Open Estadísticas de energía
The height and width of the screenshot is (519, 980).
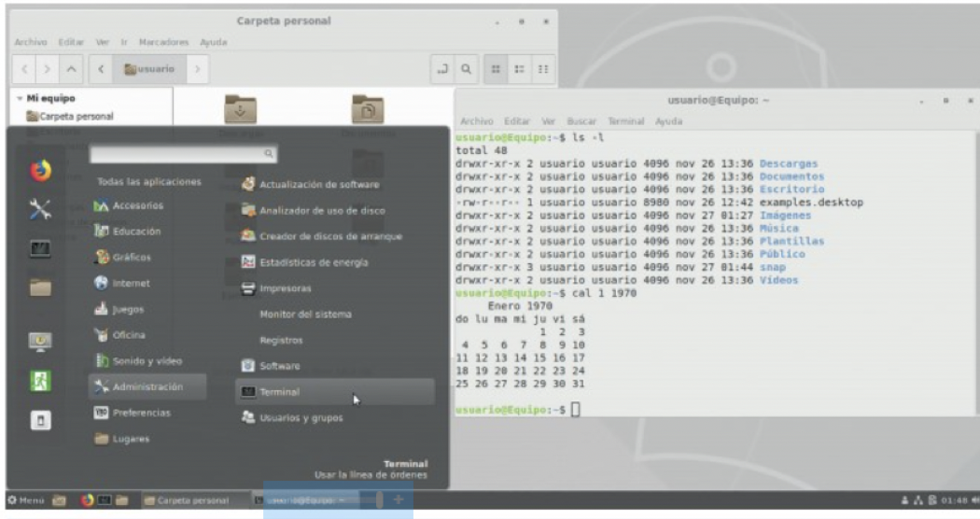[x=305, y=262]
